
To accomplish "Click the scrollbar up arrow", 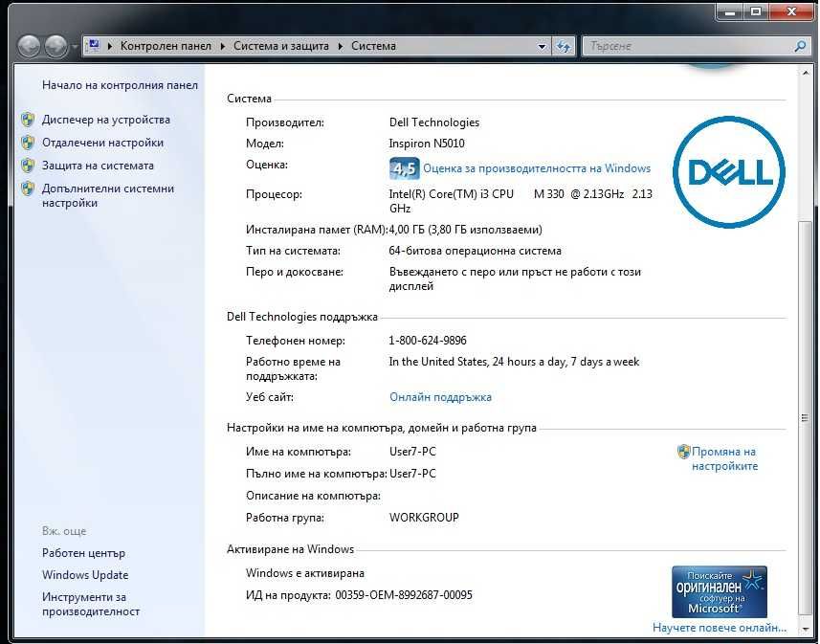I will [x=806, y=74].
